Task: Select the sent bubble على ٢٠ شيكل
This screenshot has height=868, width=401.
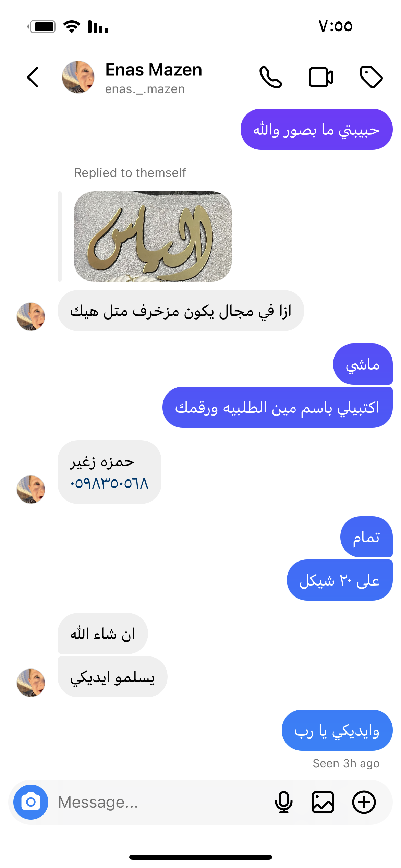Action: pyautogui.click(x=340, y=580)
